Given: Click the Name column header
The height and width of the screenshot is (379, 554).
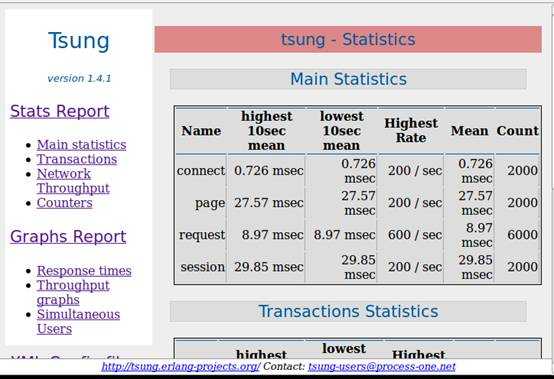Looking at the screenshot, I should [x=201, y=131].
